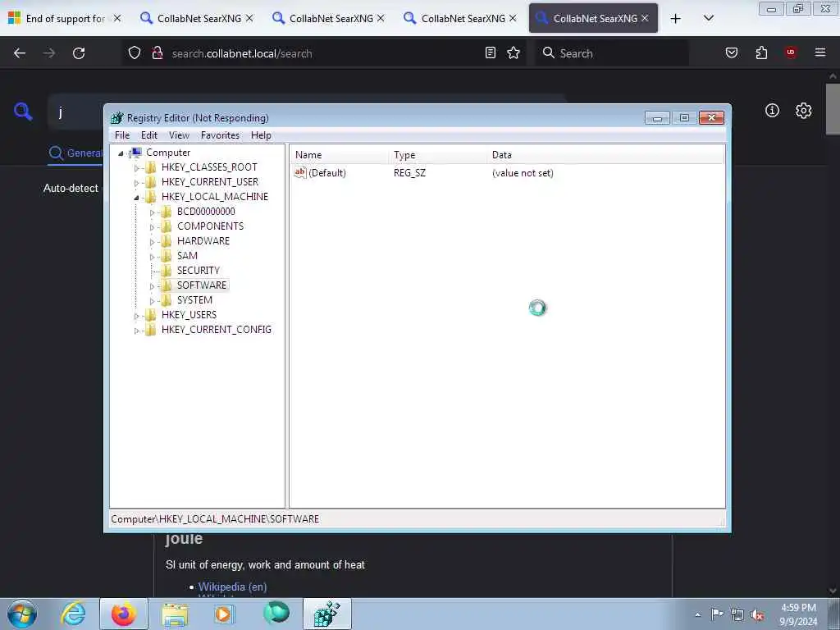Bookmark this page with the star

pyautogui.click(x=514, y=52)
